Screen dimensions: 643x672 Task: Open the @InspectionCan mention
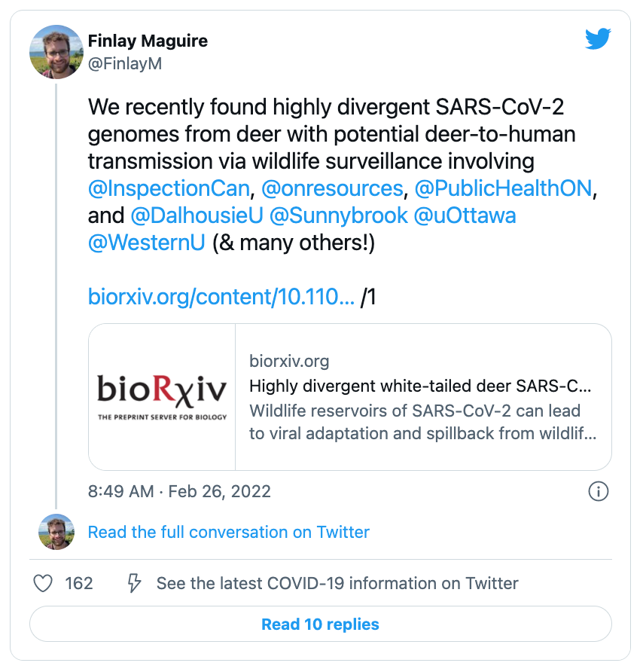(169, 188)
